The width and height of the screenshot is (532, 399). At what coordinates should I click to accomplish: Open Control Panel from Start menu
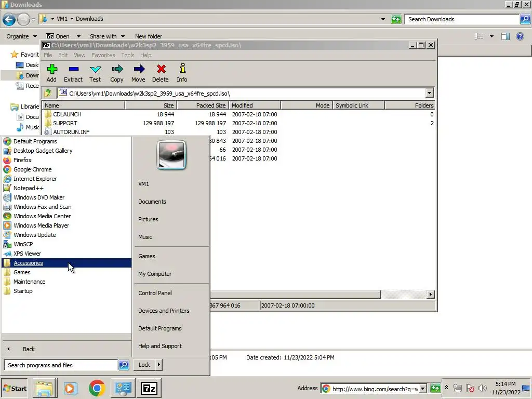[155, 293]
